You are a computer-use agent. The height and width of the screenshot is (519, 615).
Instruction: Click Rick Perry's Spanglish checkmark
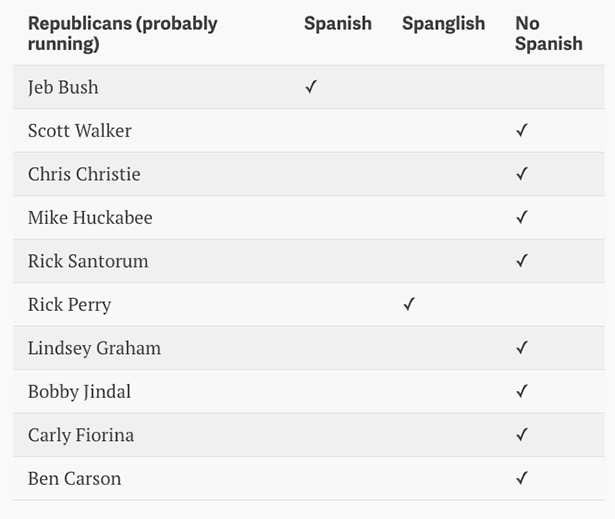point(409,305)
